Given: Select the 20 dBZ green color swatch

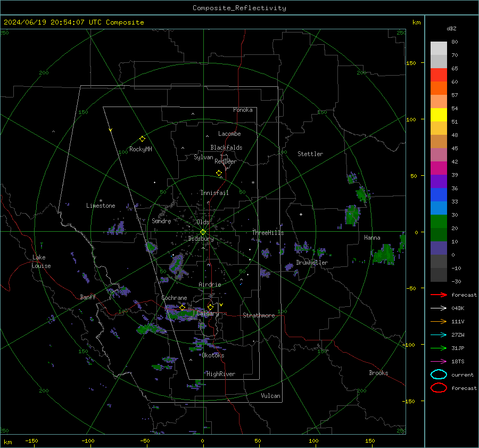Looking at the screenshot, I should click(x=439, y=234).
